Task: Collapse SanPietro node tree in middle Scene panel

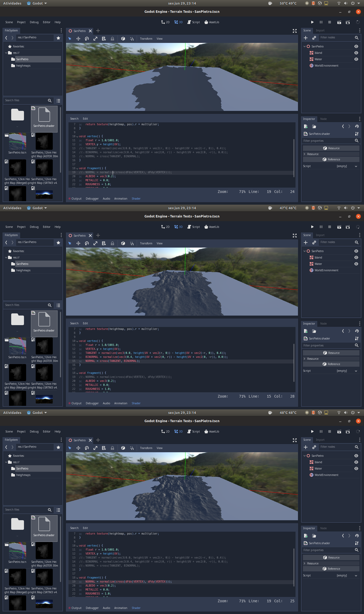Action: tap(305, 251)
